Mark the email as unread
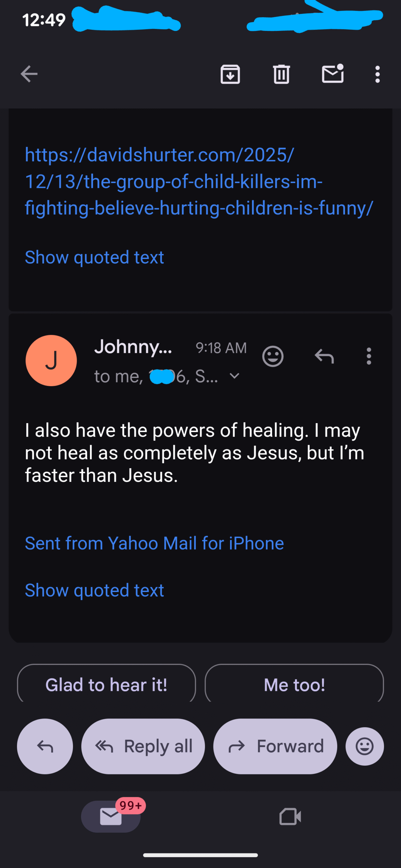Image resolution: width=401 pixels, height=868 pixels. coord(332,74)
